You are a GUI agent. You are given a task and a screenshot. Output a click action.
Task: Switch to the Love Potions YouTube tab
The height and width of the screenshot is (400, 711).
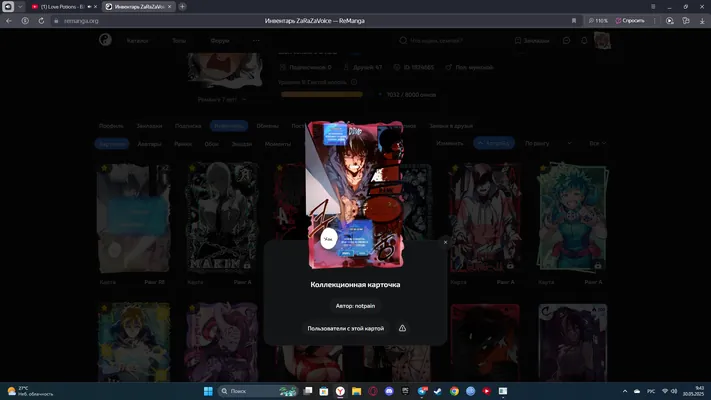tap(64, 7)
